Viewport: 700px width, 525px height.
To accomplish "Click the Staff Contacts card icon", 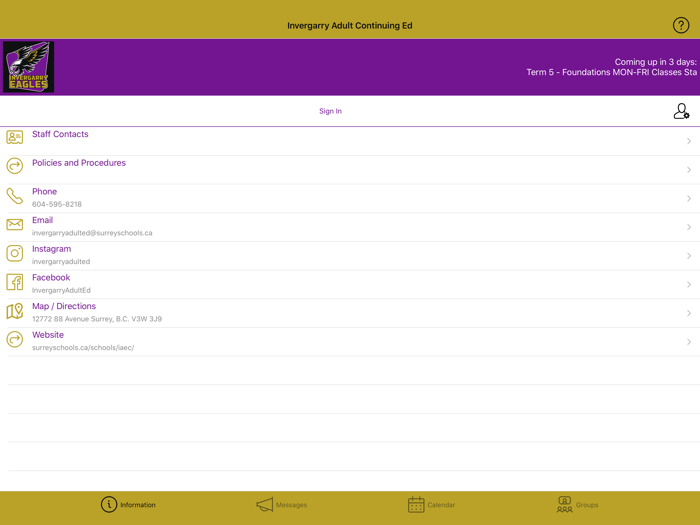I will [15, 137].
